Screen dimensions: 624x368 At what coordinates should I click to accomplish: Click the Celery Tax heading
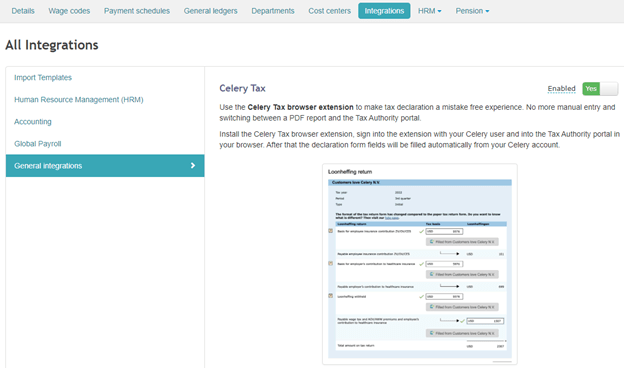click(x=242, y=88)
